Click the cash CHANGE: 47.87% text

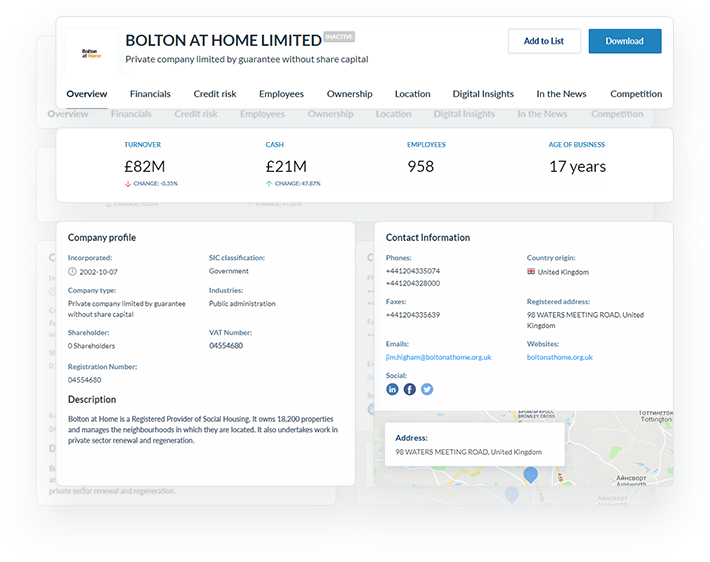coord(297,183)
